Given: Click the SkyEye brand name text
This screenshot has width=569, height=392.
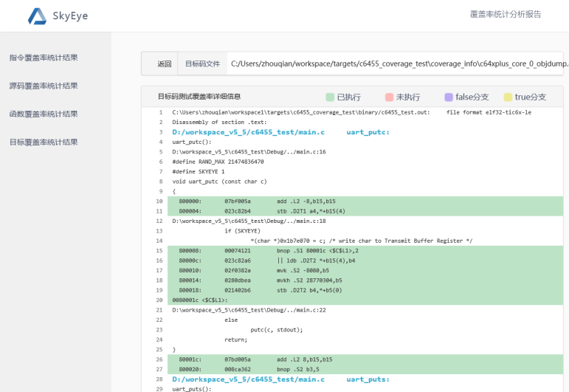Looking at the screenshot, I should click(x=70, y=16).
